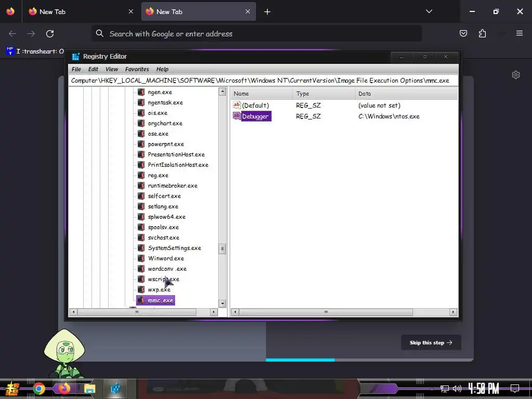Select the orgchart.exe key icon
This screenshot has height=399, width=532.
tap(141, 123)
